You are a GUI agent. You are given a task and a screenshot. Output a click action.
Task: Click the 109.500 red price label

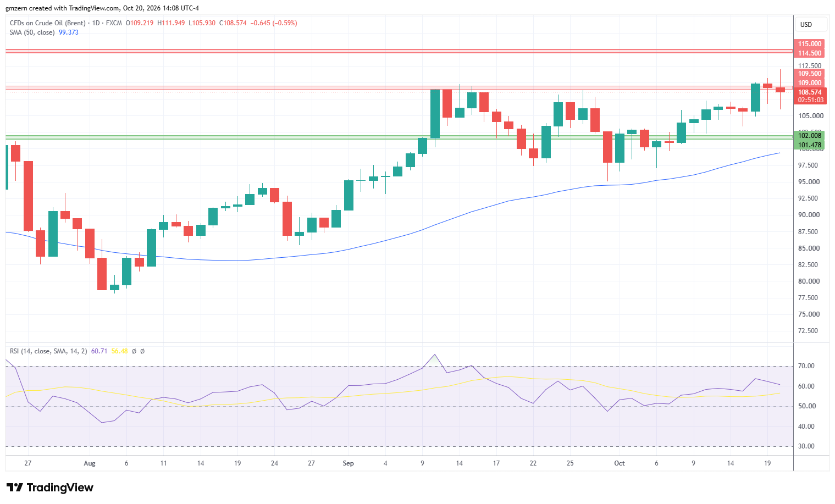810,74
